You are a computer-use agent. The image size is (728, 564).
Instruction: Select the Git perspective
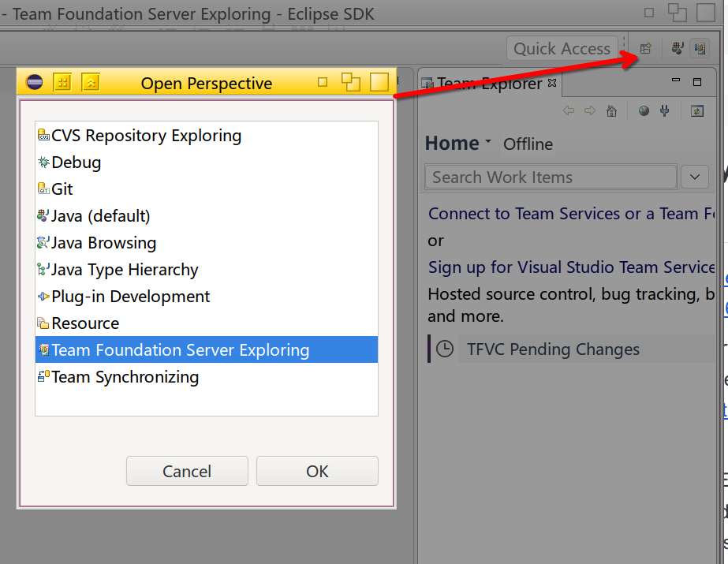63,189
